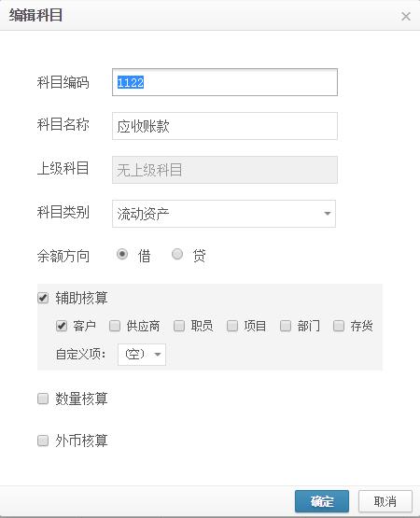This screenshot has width=420, height=518.
Task: Enable the 供应商 checkbox
Action: (x=115, y=326)
